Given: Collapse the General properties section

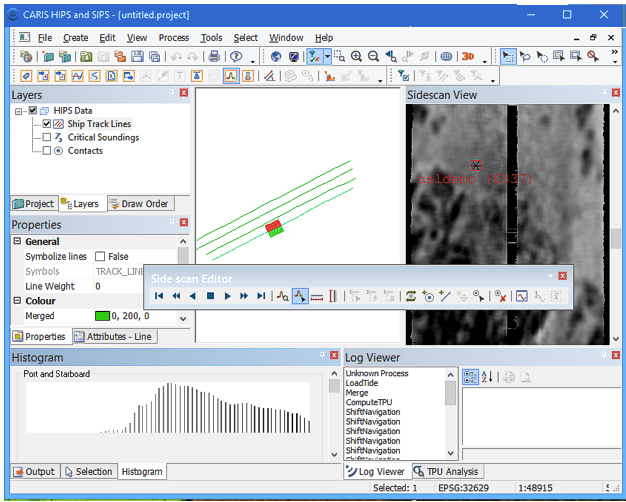Looking at the screenshot, I should coord(17,242).
